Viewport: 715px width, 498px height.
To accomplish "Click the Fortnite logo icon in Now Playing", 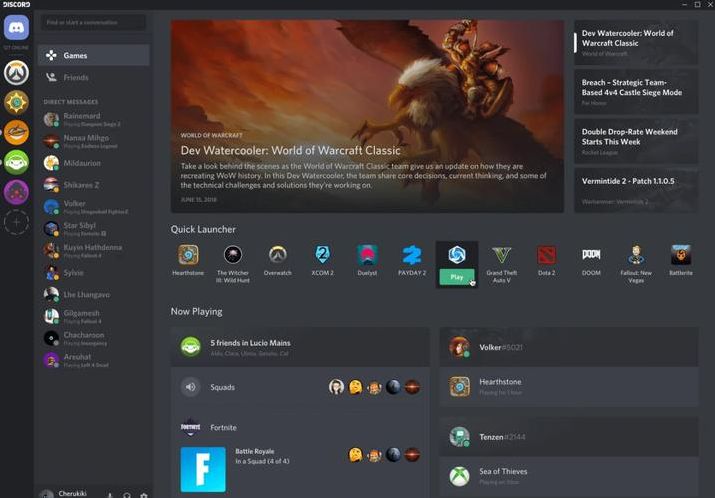I will 191,427.
